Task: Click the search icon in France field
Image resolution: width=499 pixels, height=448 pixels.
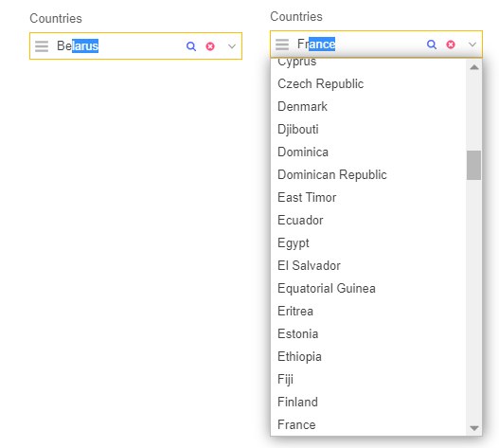Action: point(432,45)
